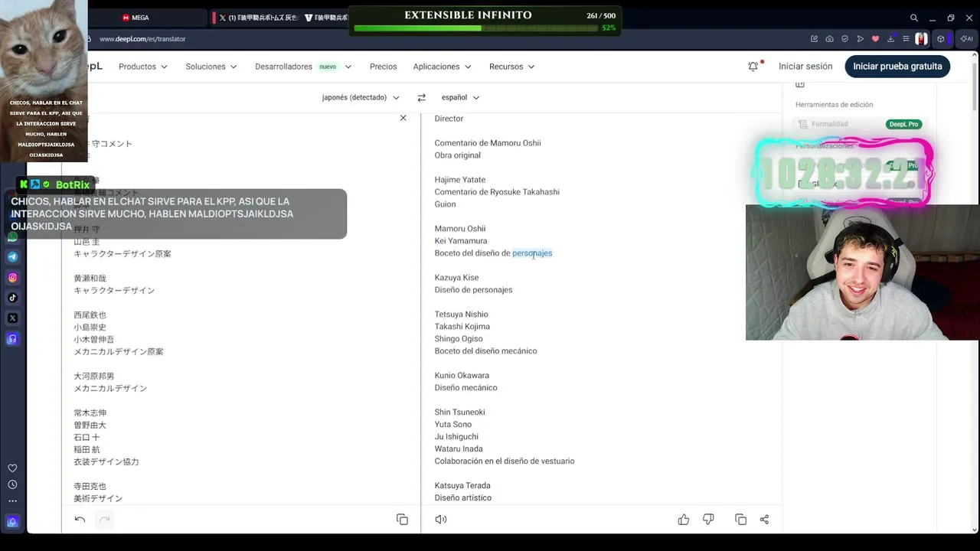Take a snapshot with the camera icon
This screenshot has height=551, width=980.
[829, 39]
